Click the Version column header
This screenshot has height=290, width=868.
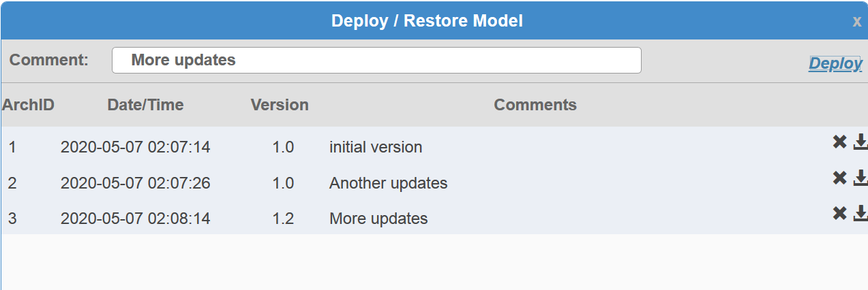(x=280, y=105)
